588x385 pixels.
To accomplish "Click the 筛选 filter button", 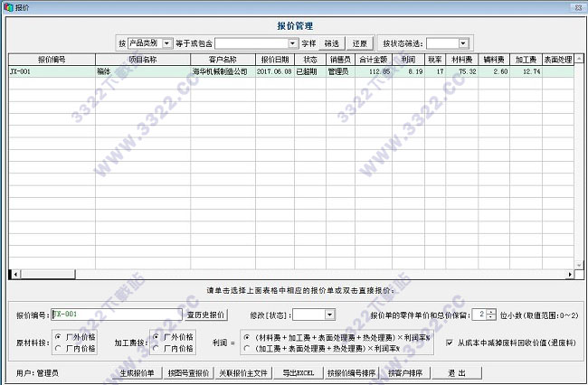I will (x=332, y=43).
